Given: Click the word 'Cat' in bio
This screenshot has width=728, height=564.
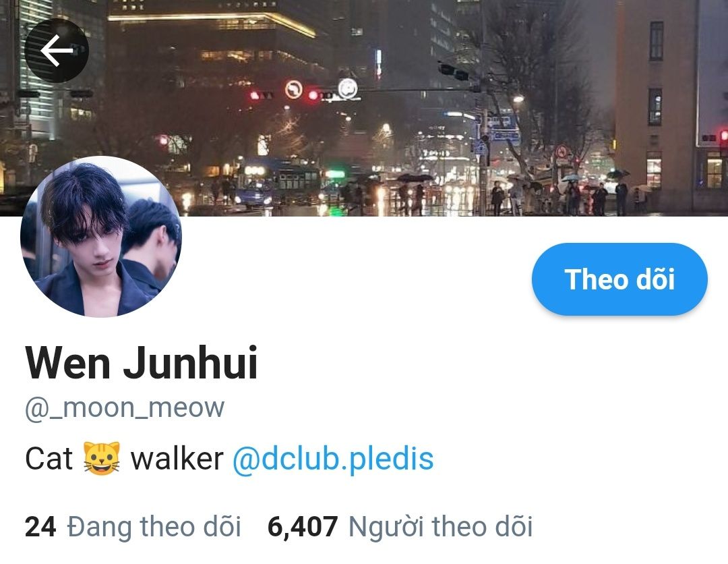Looking at the screenshot, I should (x=49, y=459).
